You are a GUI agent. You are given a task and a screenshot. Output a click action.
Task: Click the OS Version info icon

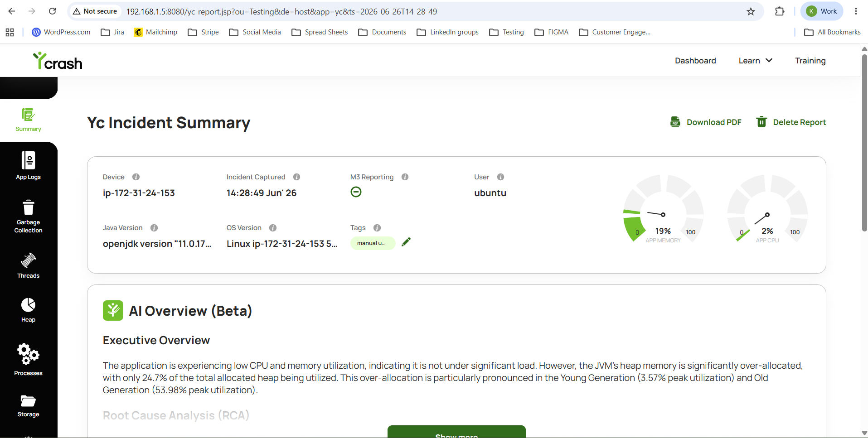[x=273, y=228]
